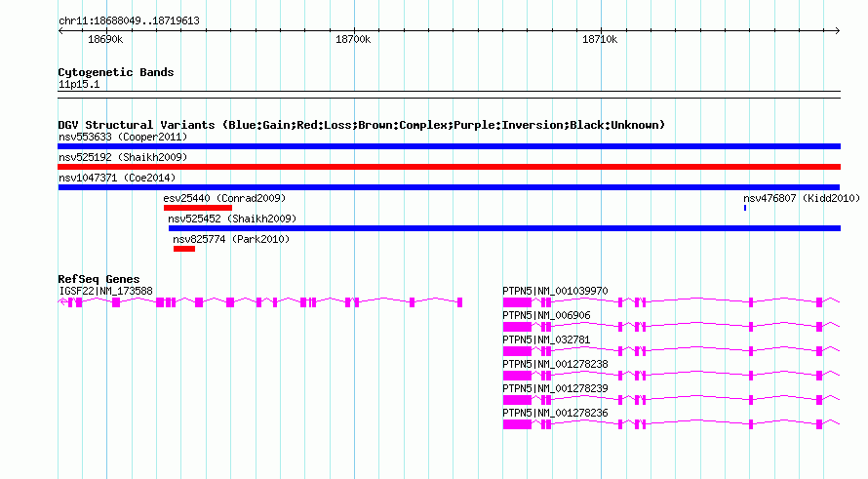This screenshot has height=479, width=868.
Task: Click the chr11:18688049..18719613 coordinate label
Action: pyautogui.click(x=129, y=20)
